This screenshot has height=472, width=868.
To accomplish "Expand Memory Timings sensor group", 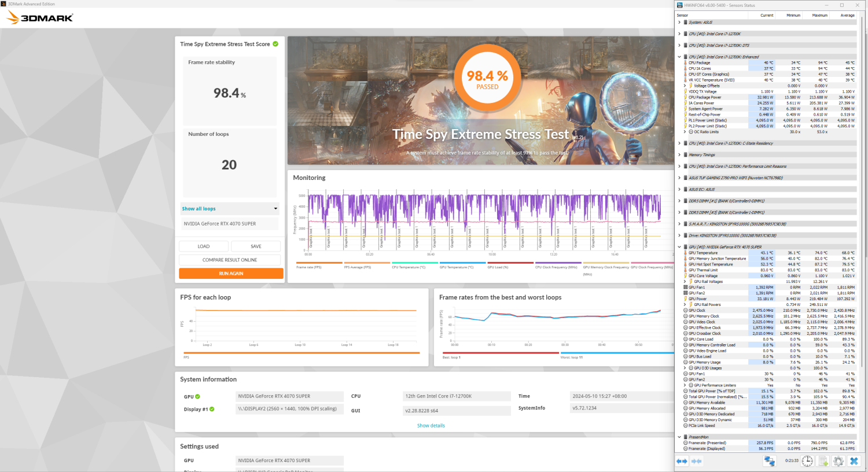I will pyautogui.click(x=679, y=155).
